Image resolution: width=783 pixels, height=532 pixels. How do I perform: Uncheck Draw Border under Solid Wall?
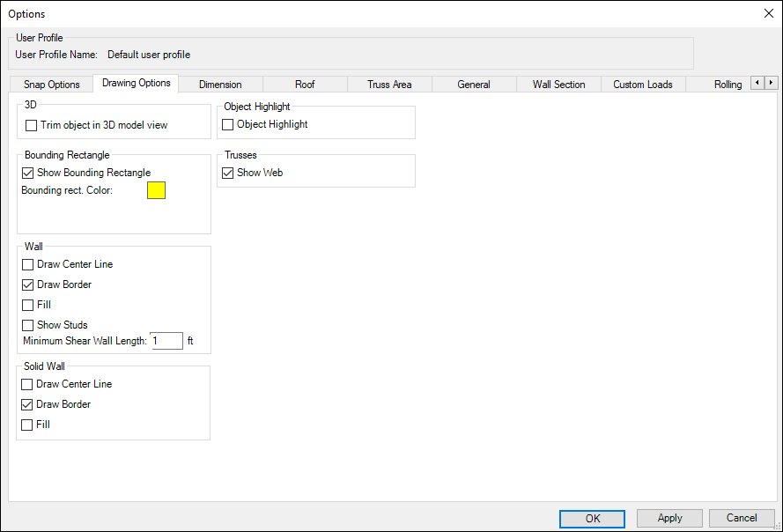pos(28,404)
